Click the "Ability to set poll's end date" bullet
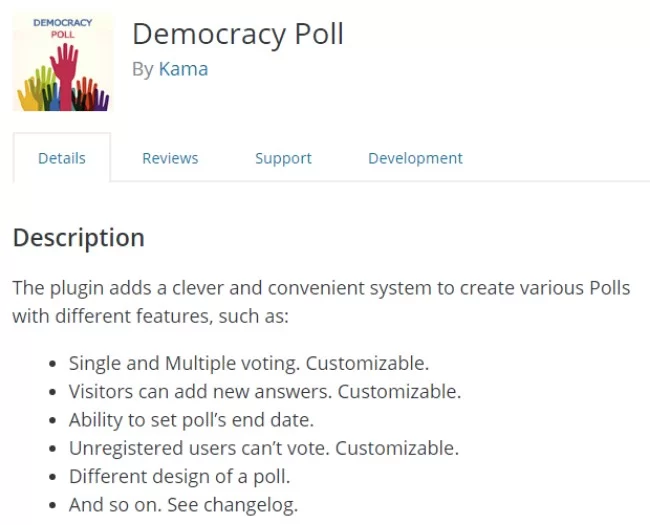 [191, 419]
